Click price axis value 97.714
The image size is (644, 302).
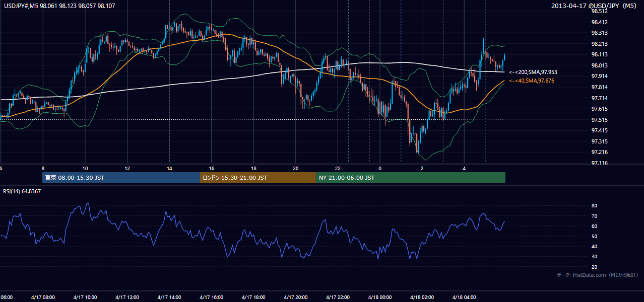tap(600, 98)
